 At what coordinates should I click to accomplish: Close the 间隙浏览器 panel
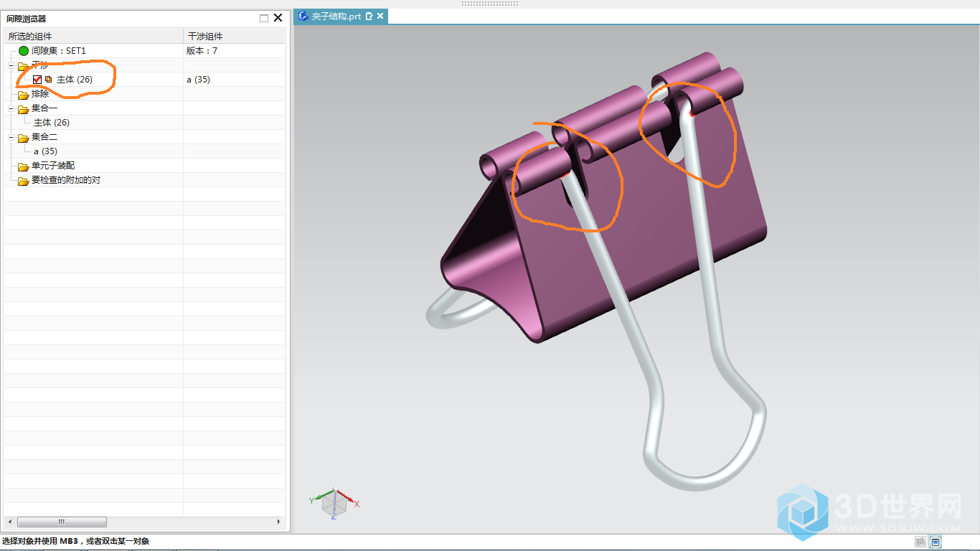click(x=278, y=18)
